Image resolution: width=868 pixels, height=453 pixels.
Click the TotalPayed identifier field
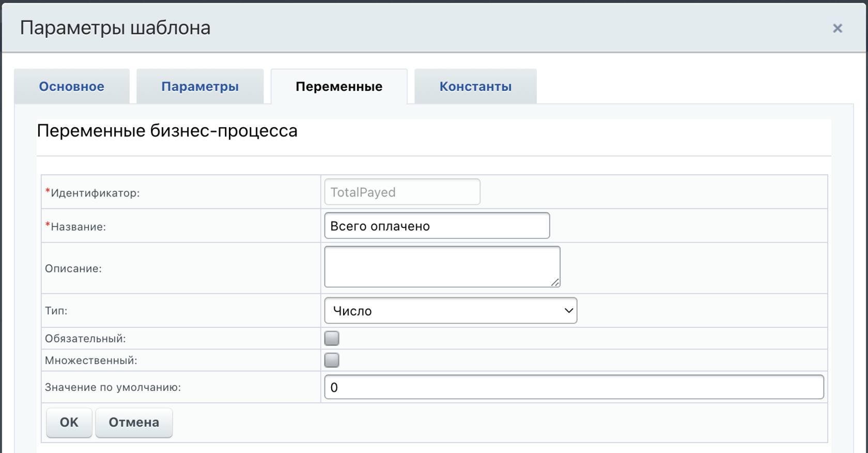[402, 192]
